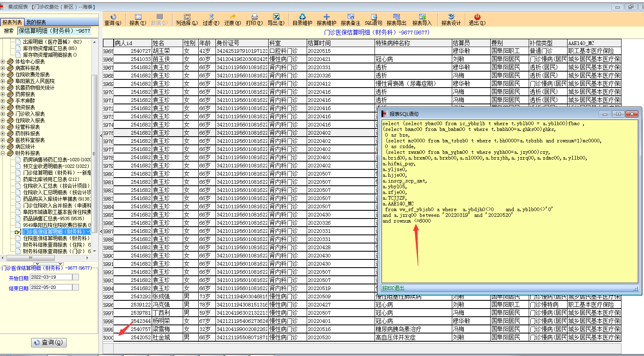Image resolution: width=644 pixels, height=356 pixels.
Task: Click the red 退出 power icon
Action: 477,17
